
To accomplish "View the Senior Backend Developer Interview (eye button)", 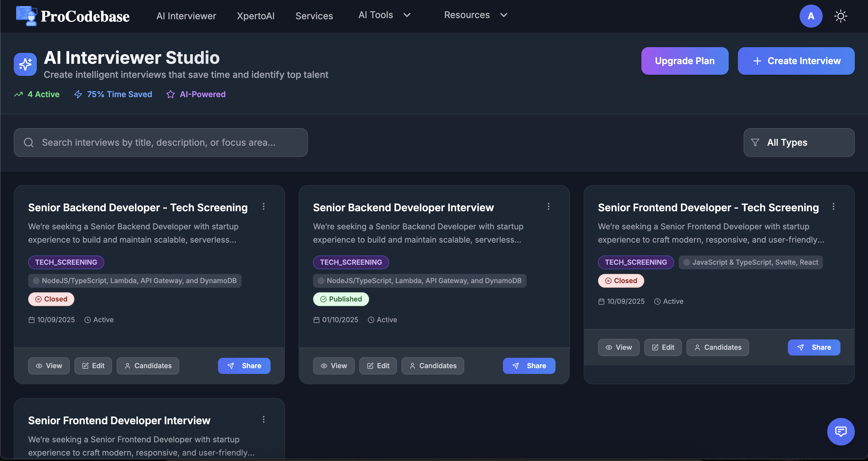I will tap(333, 366).
